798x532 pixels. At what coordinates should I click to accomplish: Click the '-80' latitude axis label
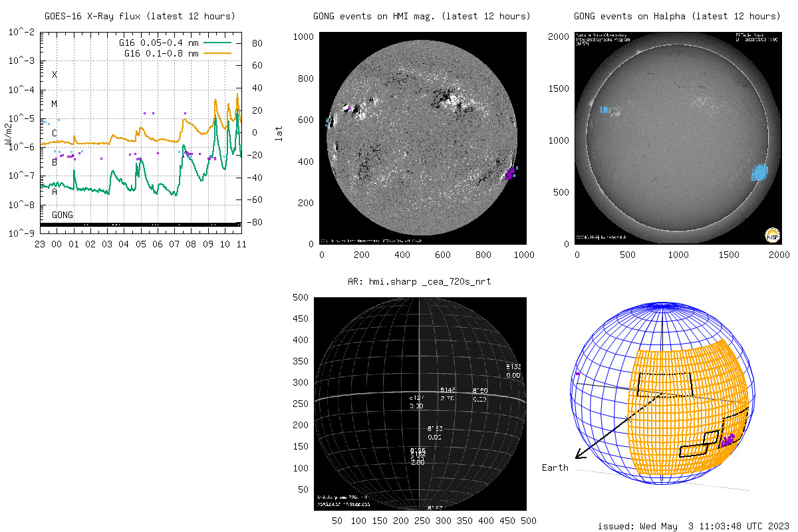click(x=256, y=222)
